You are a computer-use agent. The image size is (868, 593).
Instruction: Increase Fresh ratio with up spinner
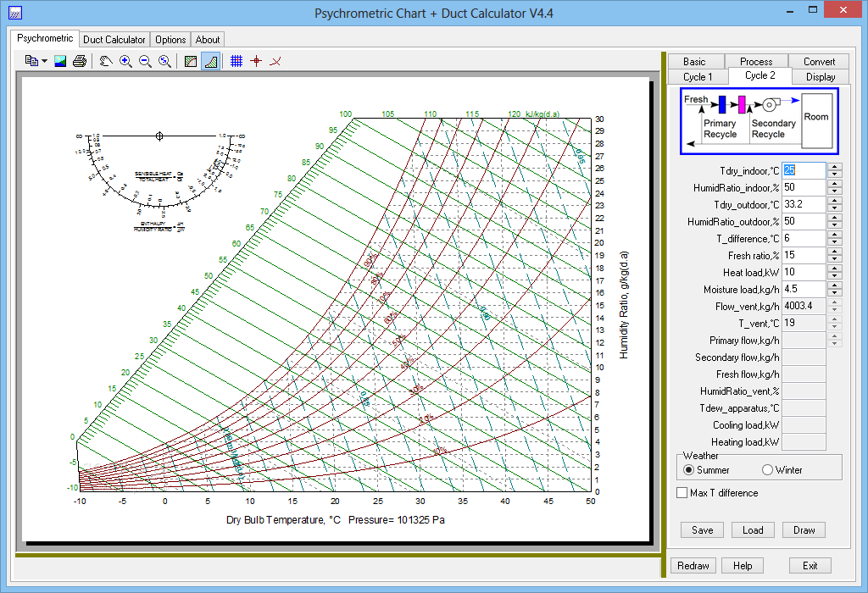click(x=835, y=251)
